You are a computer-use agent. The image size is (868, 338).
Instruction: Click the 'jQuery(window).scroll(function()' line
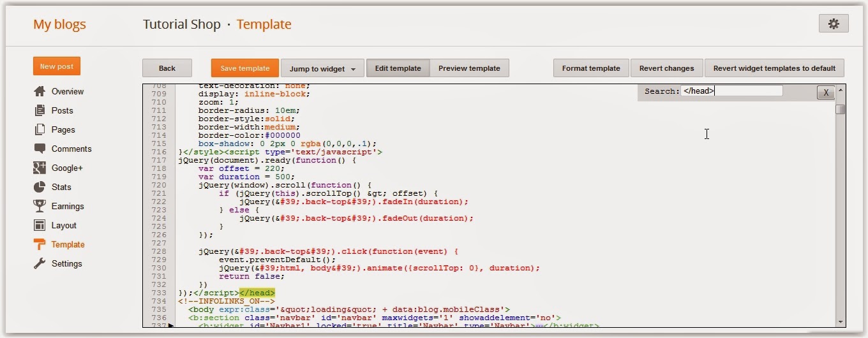[x=285, y=185]
